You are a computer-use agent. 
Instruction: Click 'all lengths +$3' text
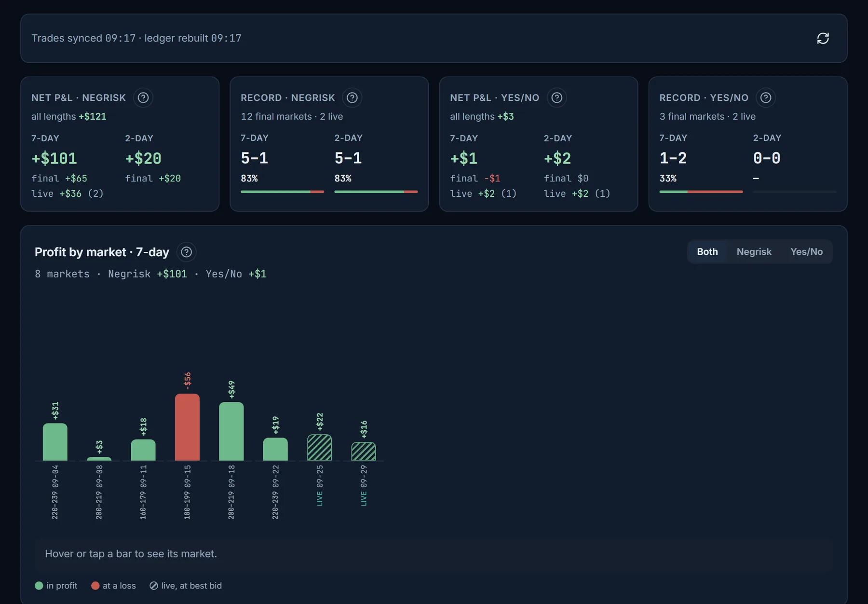point(482,116)
